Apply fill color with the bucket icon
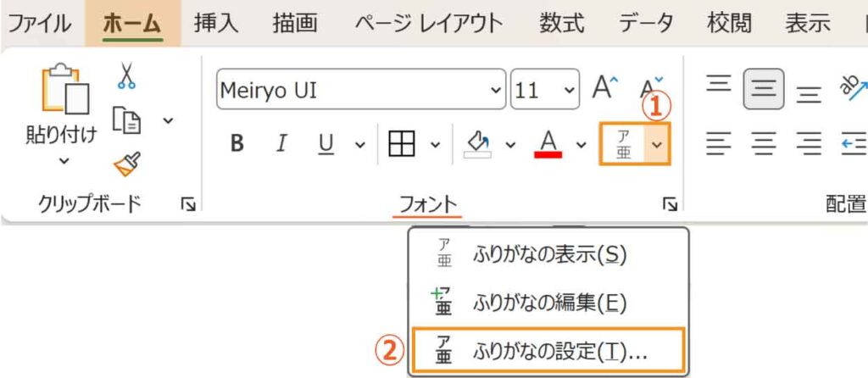The image size is (868, 378). click(x=478, y=144)
